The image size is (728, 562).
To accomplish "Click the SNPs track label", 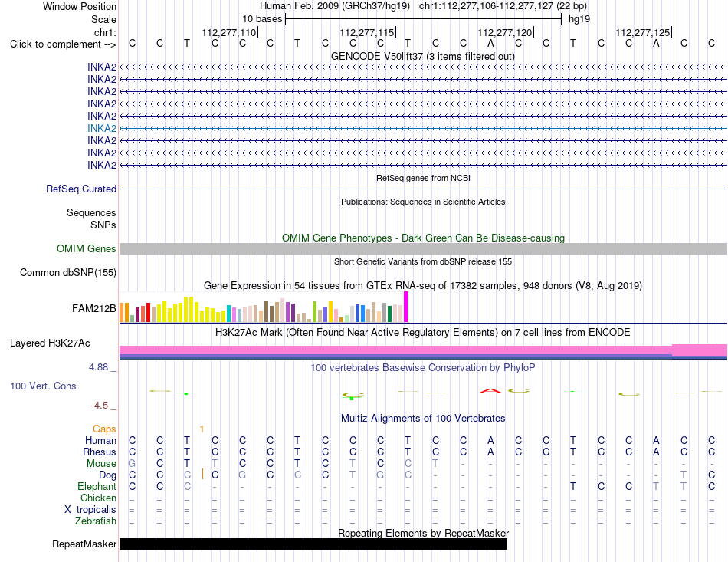I will 103,225.
